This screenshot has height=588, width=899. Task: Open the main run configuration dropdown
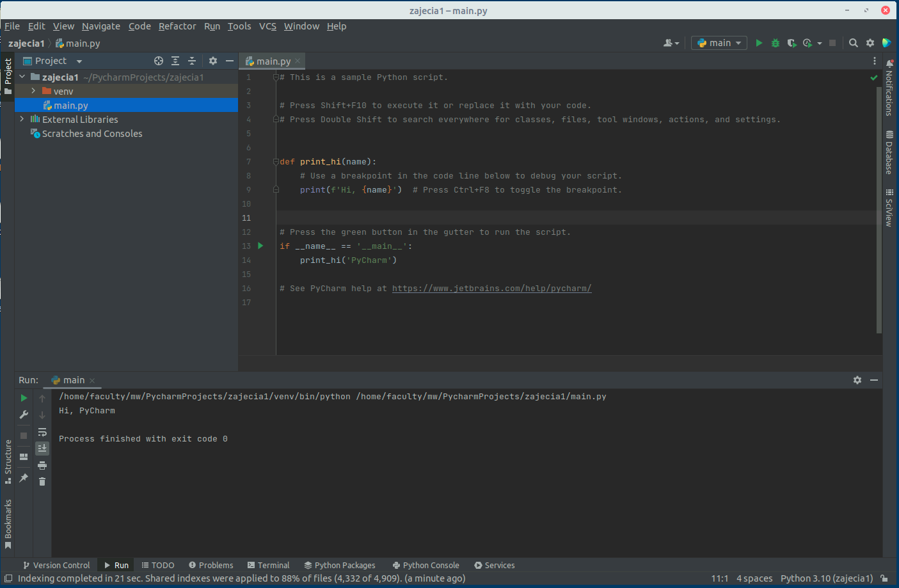click(x=719, y=43)
